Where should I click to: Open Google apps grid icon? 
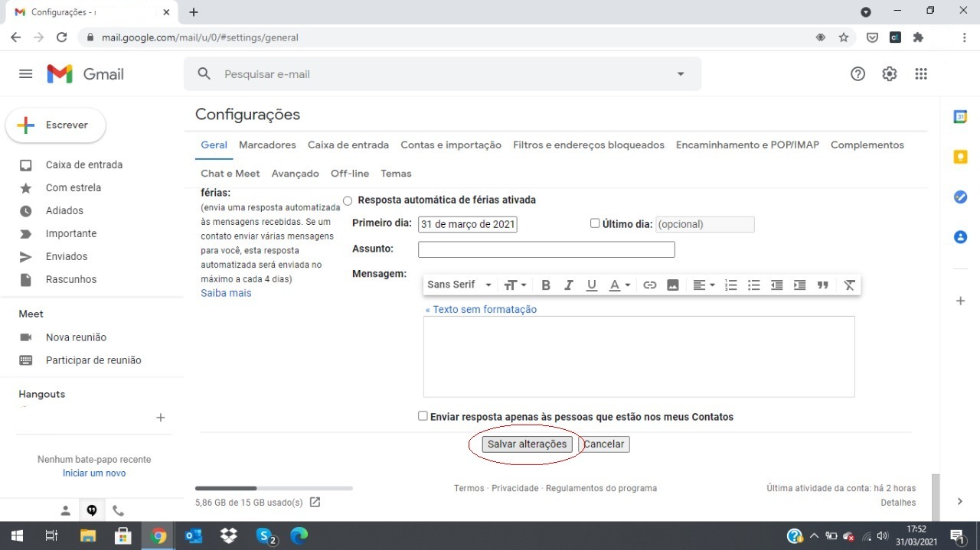(921, 74)
